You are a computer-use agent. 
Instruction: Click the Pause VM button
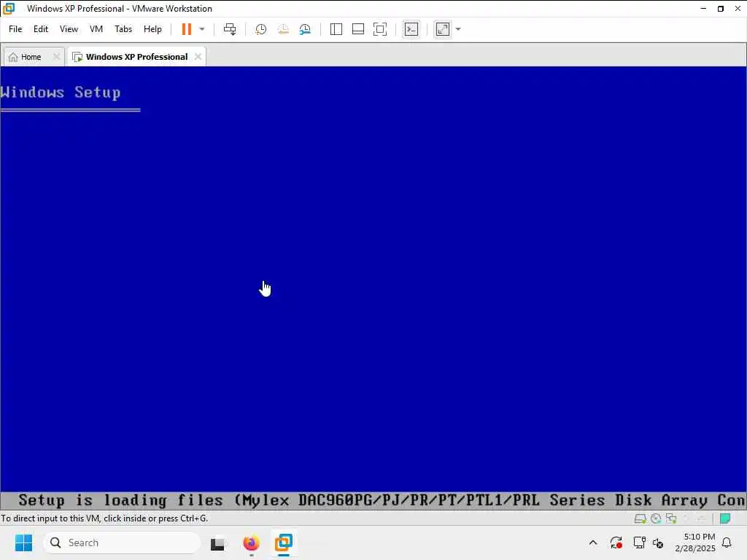[186, 29]
